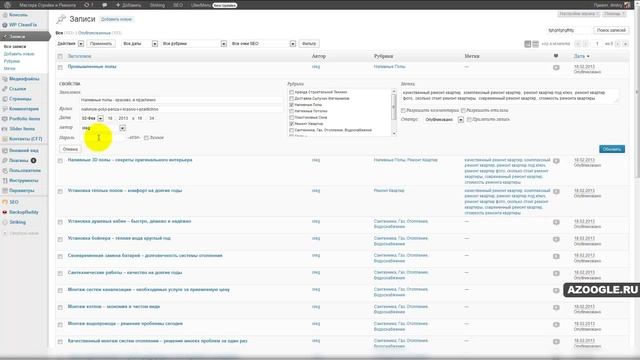The image size is (640, 360).
Task: Open the Статус dropdown showing Опубликовано
Action: 444,120
